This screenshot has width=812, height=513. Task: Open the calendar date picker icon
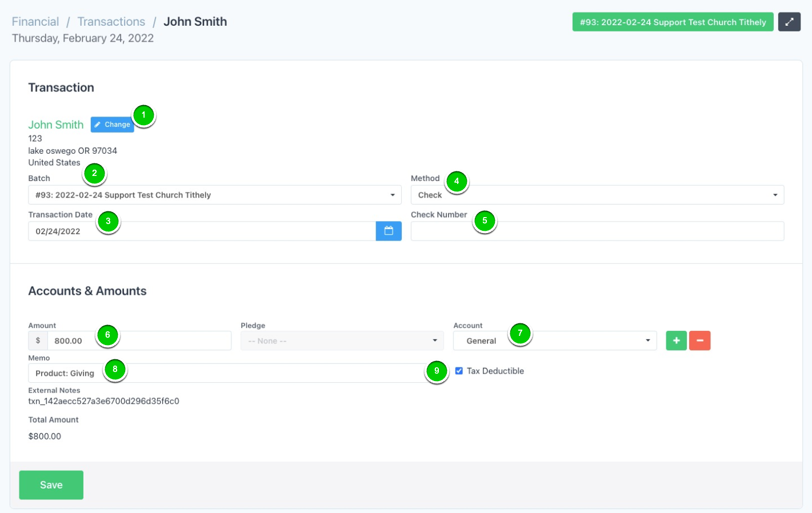pos(389,231)
